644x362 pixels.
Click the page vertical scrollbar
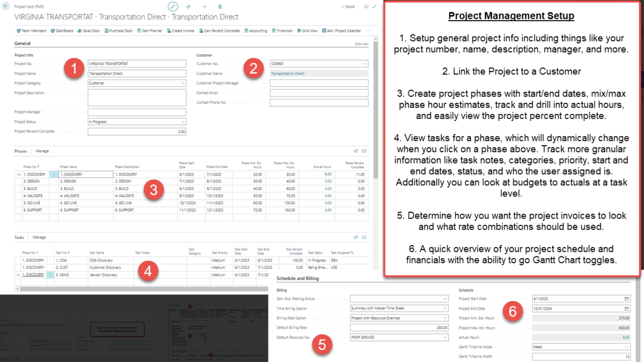tap(376, 110)
